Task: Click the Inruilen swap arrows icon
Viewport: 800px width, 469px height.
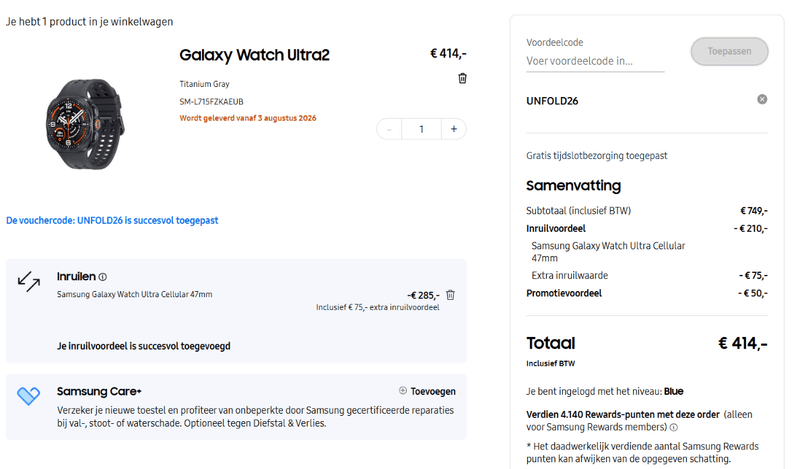Action: [x=29, y=281]
